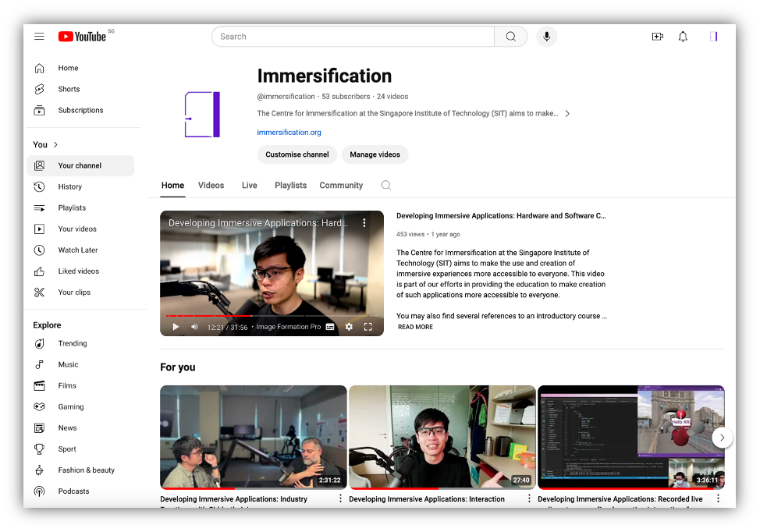Open account avatar menu at top right
Viewport: 760px width, 532px height.
coord(713,37)
